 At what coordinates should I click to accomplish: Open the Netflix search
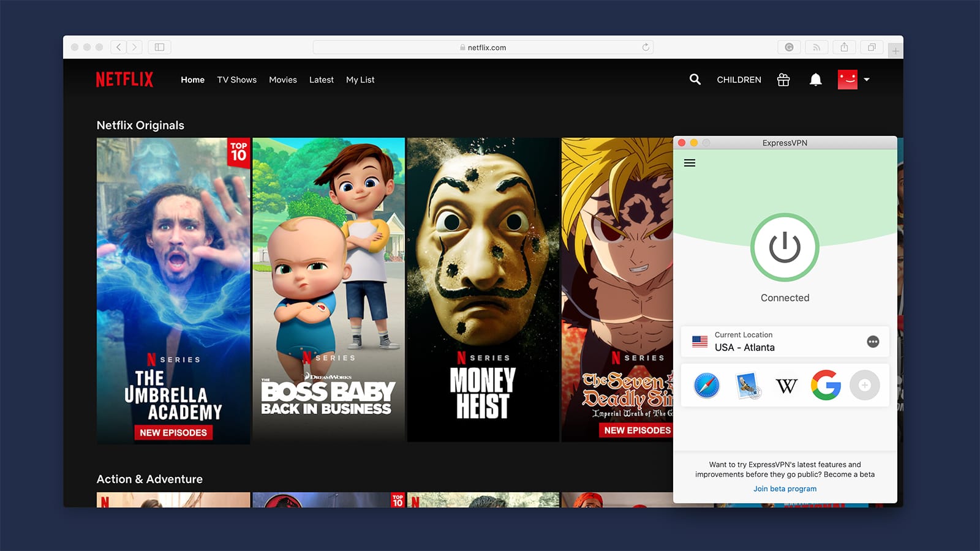pyautogui.click(x=695, y=80)
